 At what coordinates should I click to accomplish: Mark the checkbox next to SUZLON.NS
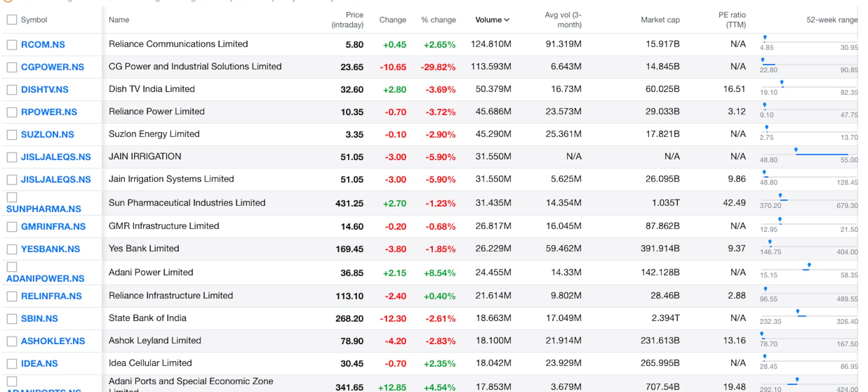(x=12, y=135)
